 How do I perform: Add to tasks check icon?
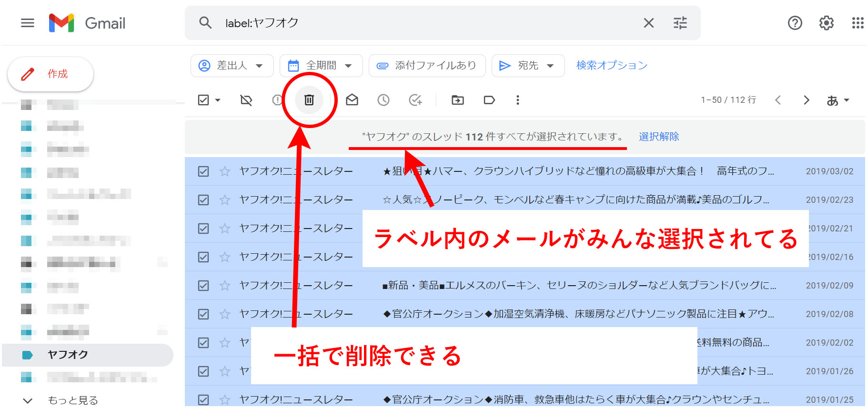pos(415,100)
